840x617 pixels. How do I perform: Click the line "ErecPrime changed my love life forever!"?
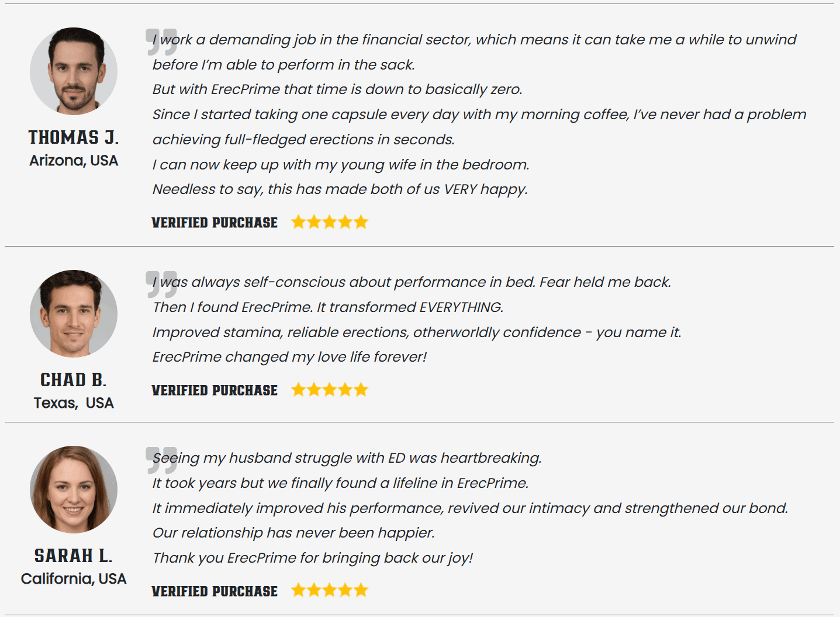click(289, 357)
